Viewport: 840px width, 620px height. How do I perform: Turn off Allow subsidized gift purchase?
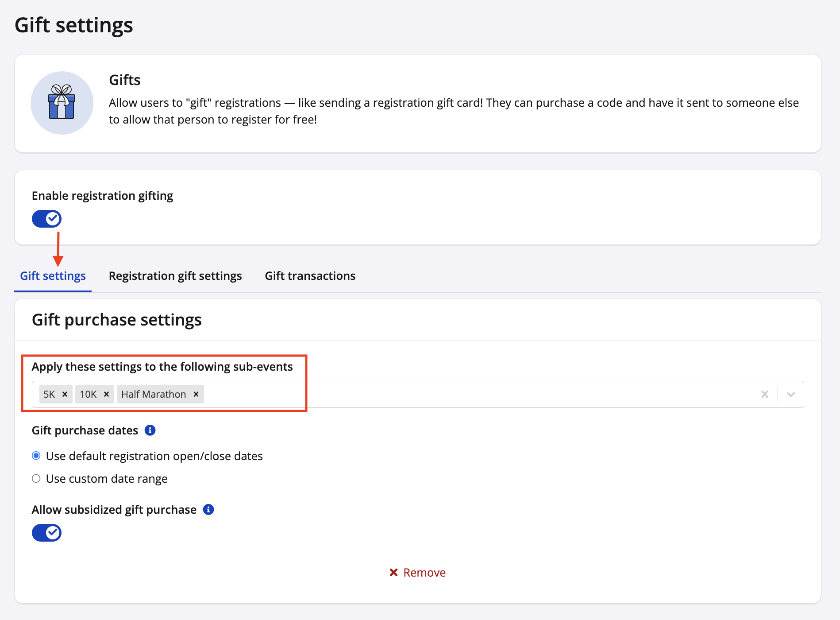pos(46,533)
